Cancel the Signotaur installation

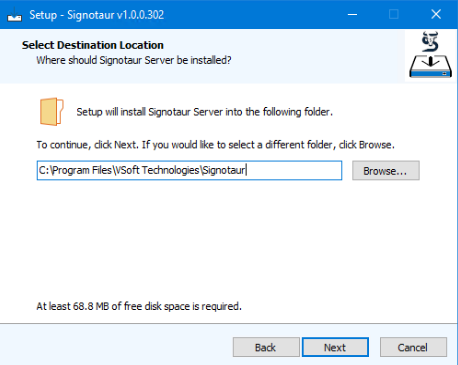(413, 347)
